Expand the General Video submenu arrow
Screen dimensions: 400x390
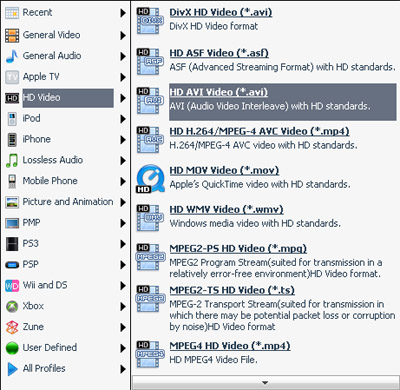[x=123, y=35]
